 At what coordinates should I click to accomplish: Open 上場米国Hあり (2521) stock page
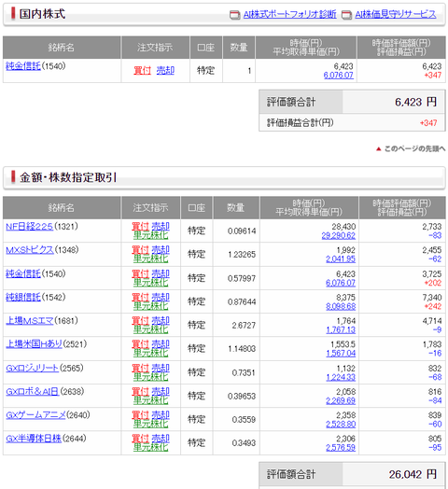coord(34,344)
